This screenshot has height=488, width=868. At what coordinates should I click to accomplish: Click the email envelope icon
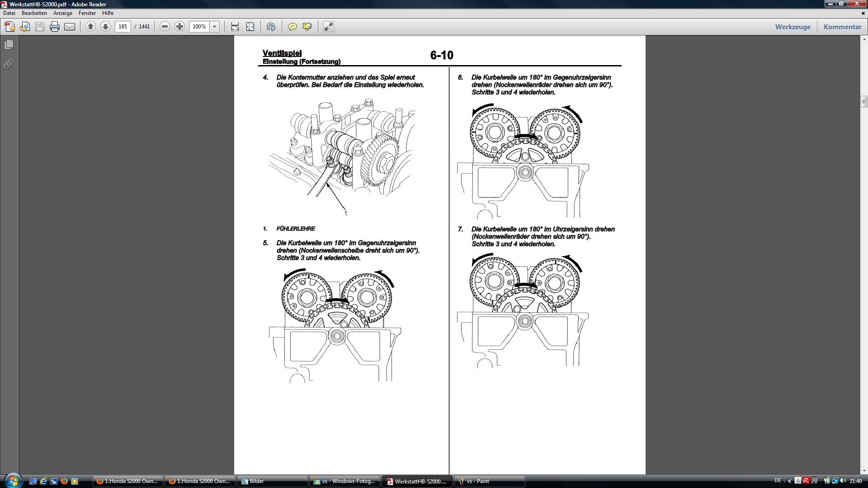[70, 27]
